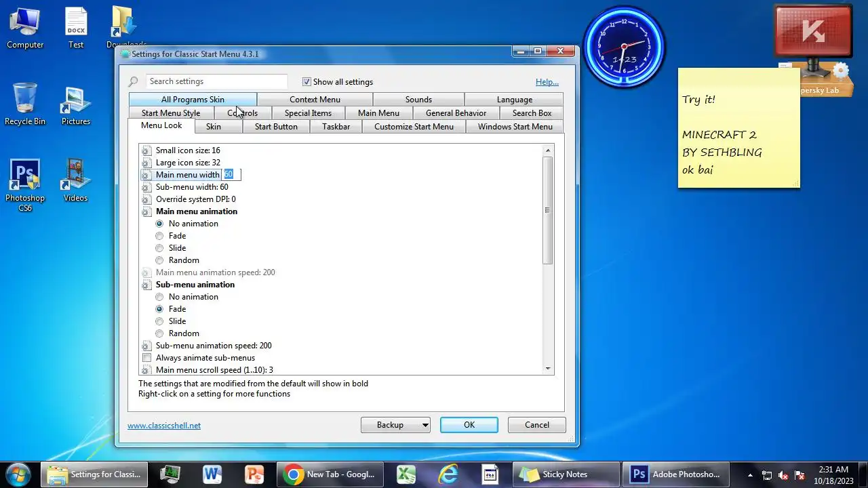Select the Photoshop CS6 desktop icon
868x488 pixels.
25,184
